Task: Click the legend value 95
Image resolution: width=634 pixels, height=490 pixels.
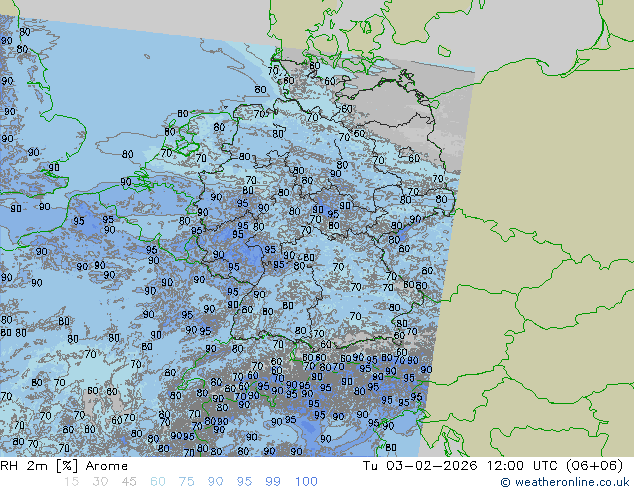Action: click(x=244, y=482)
